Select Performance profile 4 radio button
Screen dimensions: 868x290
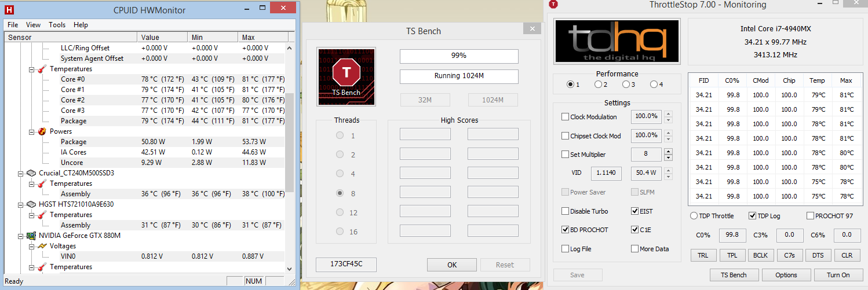[x=654, y=85]
